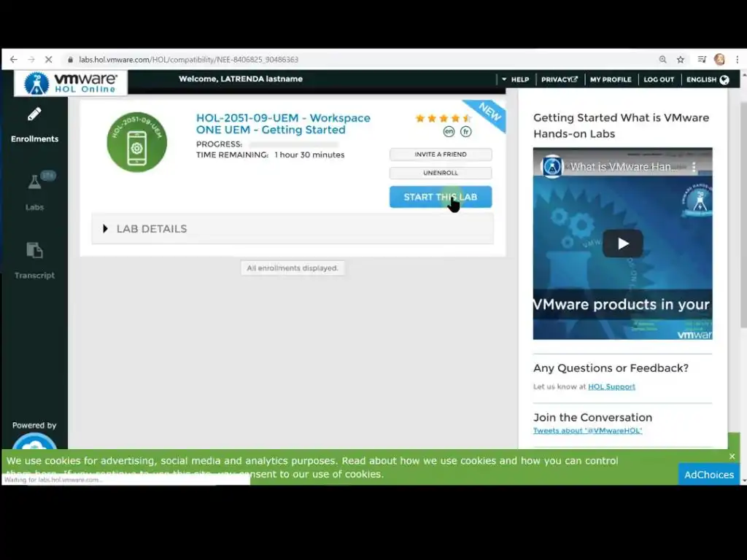The width and height of the screenshot is (747, 560).
Task: Click the '1 hour 30 minutes' time remaining
Action: (309, 155)
